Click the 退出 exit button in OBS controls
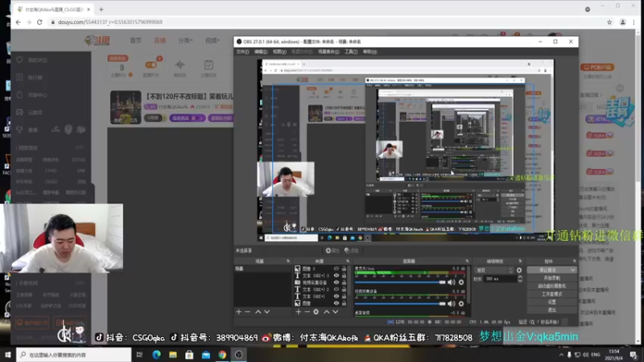This screenshot has width=644, height=362. (x=551, y=310)
